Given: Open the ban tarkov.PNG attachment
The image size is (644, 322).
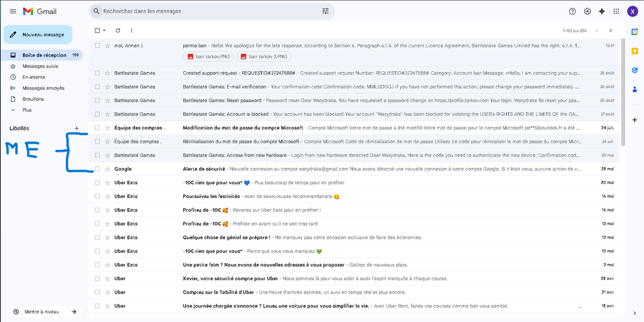Looking at the screenshot, I should tap(208, 56).
